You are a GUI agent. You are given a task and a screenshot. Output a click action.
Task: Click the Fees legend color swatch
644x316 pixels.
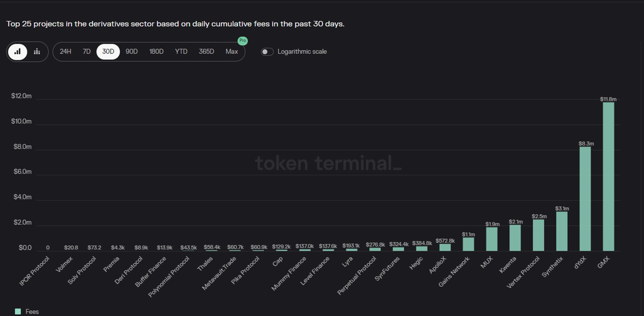(x=18, y=311)
